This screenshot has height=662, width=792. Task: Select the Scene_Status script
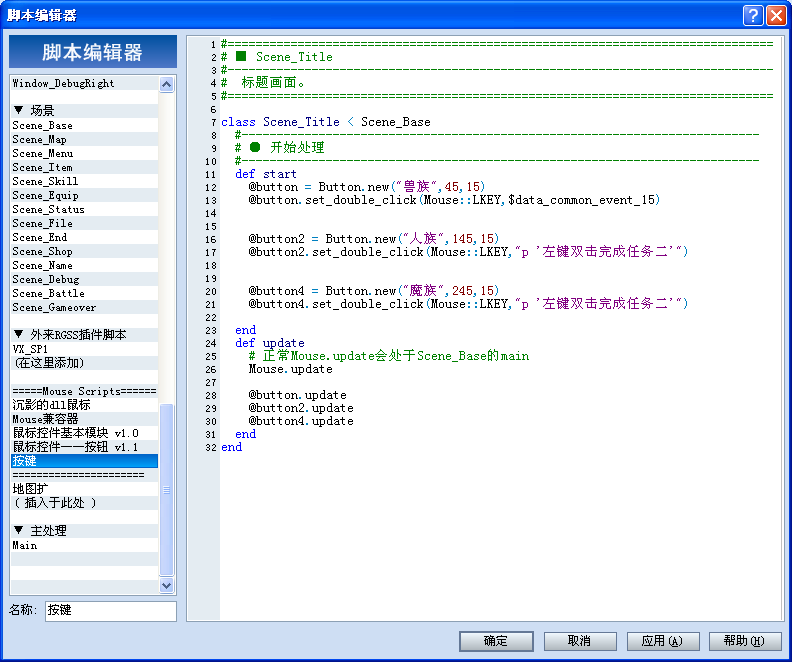[x=84, y=209]
